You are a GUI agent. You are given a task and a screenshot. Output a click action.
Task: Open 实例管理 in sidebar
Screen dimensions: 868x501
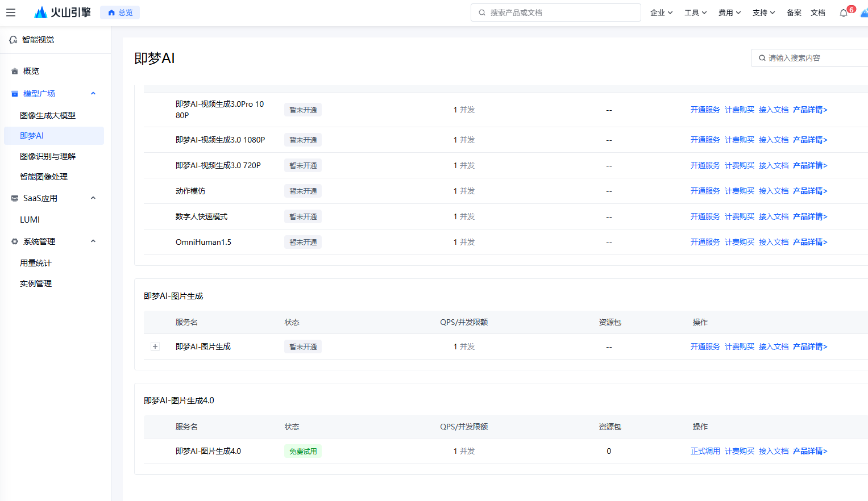(x=36, y=283)
